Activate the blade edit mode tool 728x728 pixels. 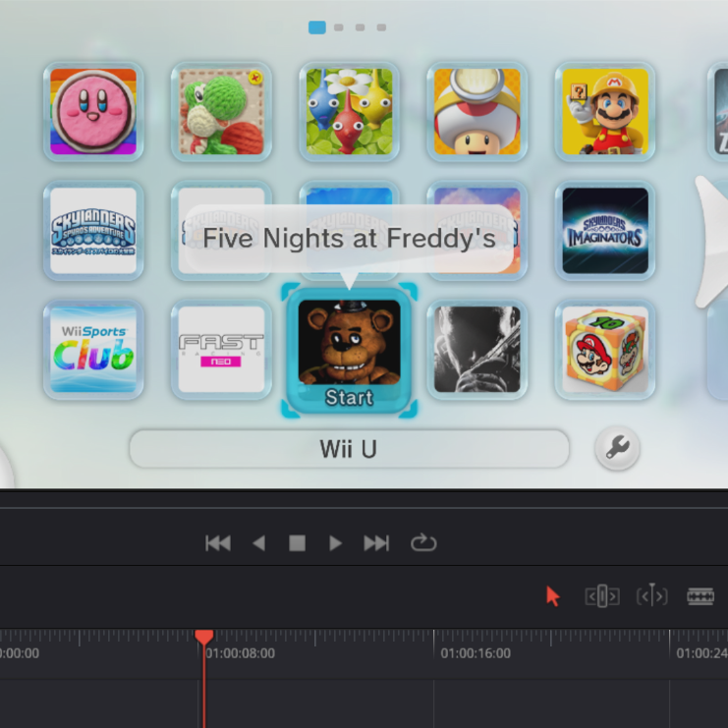click(x=700, y=596)
